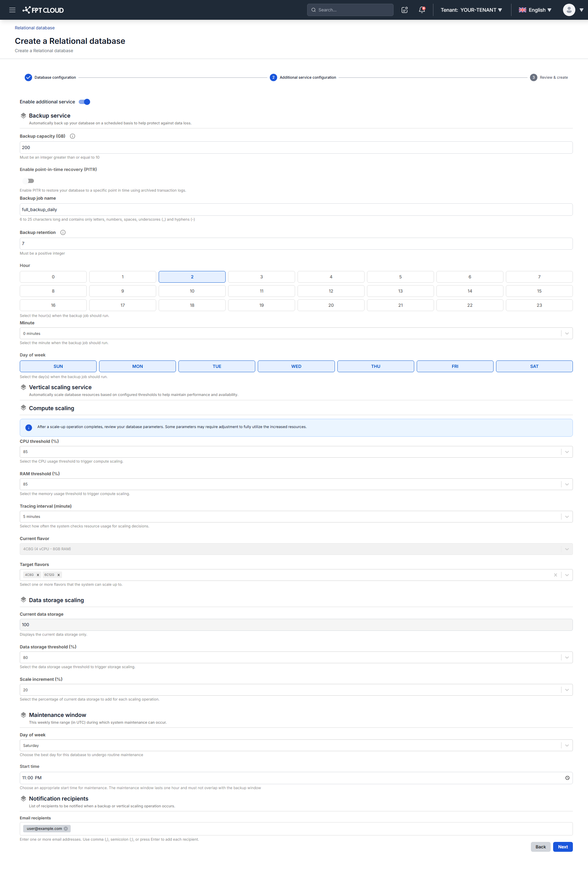This screenshot has width=588, height=874.
Task: Turn on point-in-time recovery toggle
Action: (x=28, y=181)
